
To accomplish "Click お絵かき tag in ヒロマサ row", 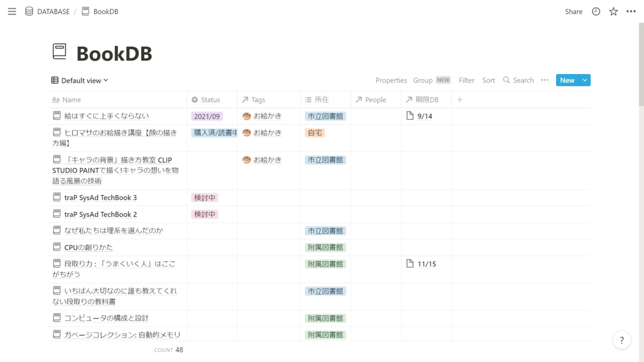I will coord(262,132).
